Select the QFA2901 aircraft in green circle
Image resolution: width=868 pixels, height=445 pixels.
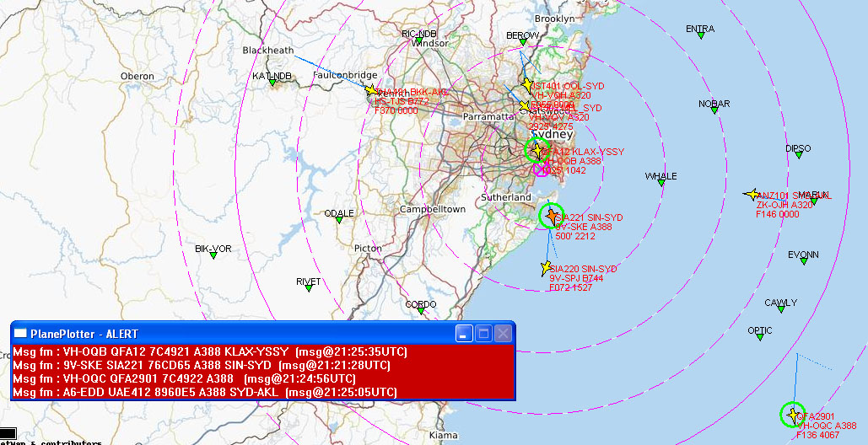coord(793,415)
